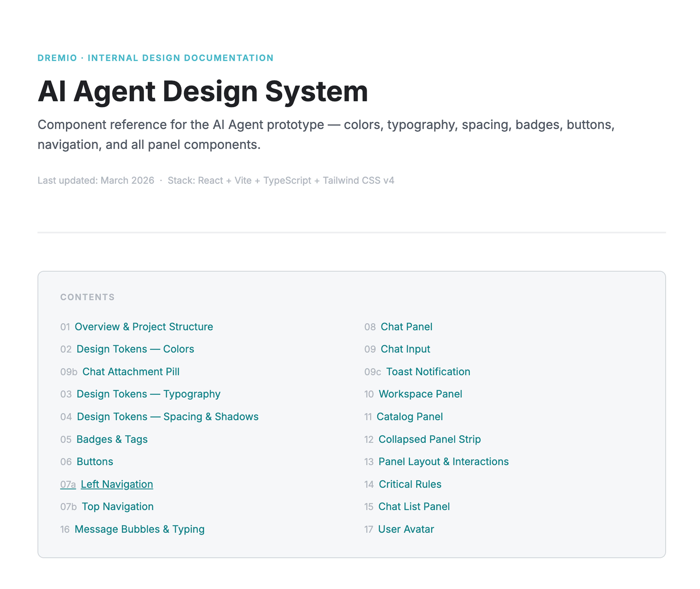View the Critical Rules section
The width and height of the screenshot is (700, 589).
(x=410, y=484)
